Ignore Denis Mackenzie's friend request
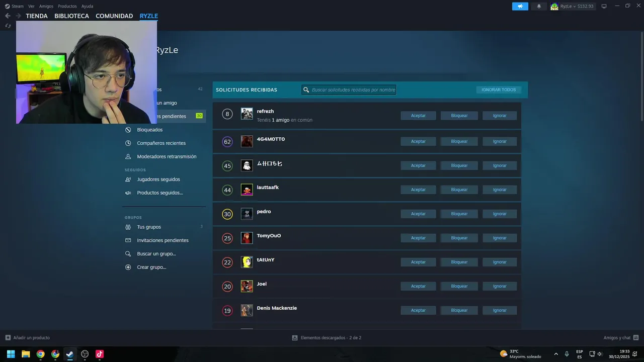This screenshot has width=644, height=362. pos(500,310)
